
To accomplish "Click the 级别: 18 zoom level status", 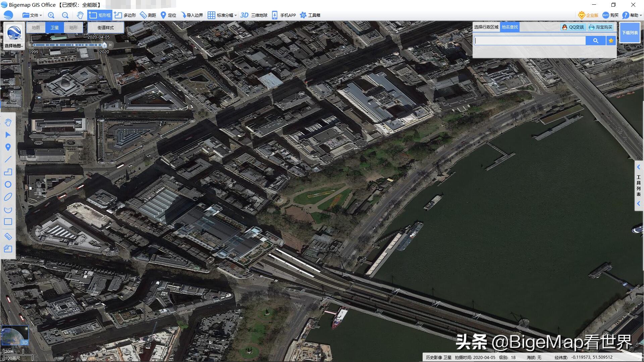I will (507, 357).
